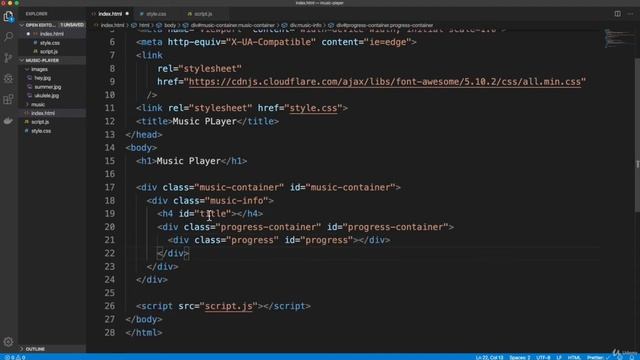Switch to the style.css editor tab
Image resolution: width=640 pixels, height=360 pixels.
[x=156, y=14]
